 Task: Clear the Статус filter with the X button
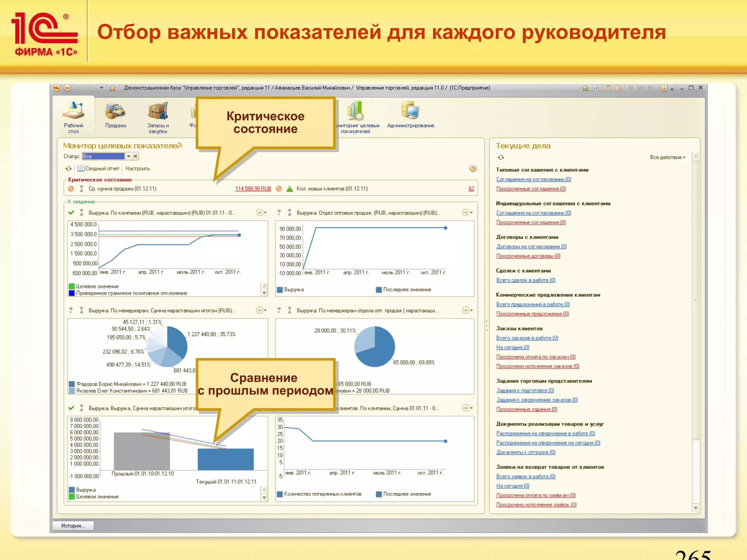click(x=135, y=156)
